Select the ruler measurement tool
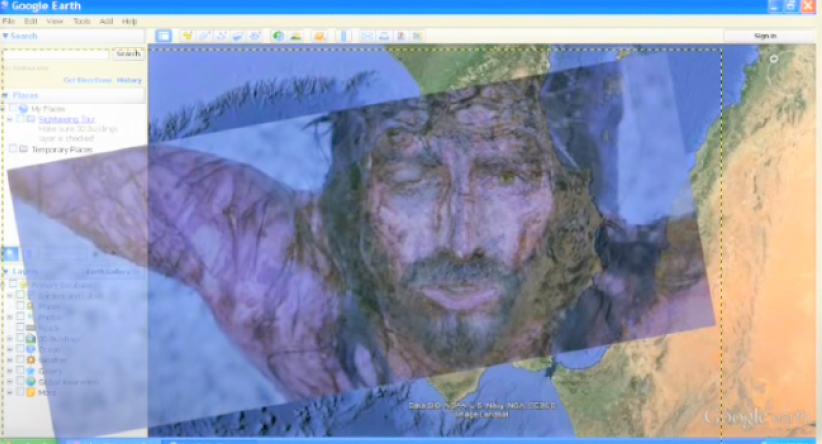This screenshot has height=444, width=822. click(x=345, y=36)
